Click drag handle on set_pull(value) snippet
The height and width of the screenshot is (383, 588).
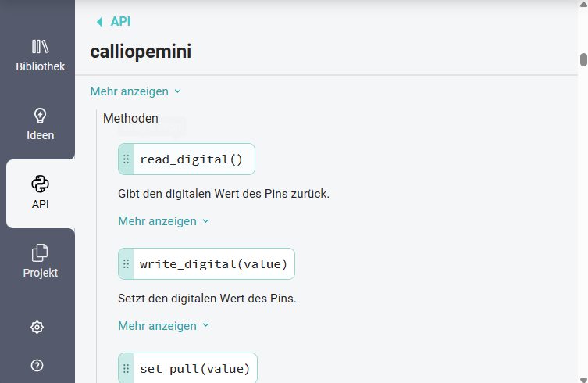coord(127,368)
